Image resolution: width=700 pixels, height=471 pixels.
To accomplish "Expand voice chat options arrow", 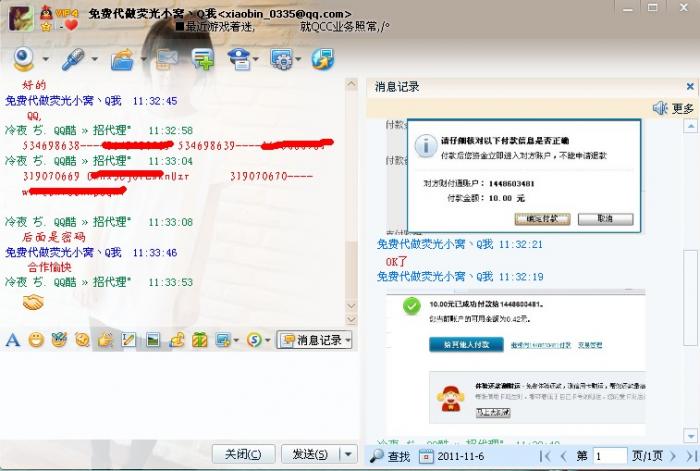I will (94, 59).
